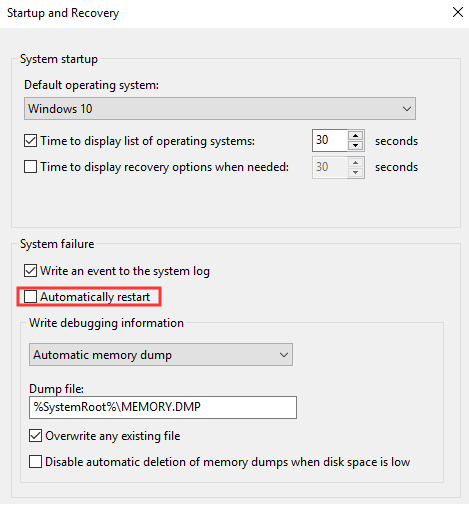Enable the Automatically restart checkbox
Image resolution: width=469 pixels, height=505 pixels.
[x=30, y=297]
